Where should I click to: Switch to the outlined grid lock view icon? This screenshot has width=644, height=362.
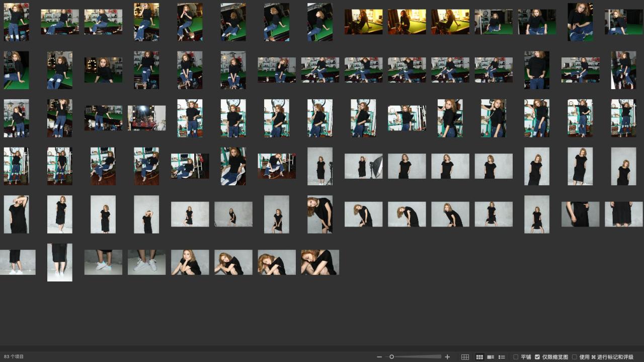465,357
